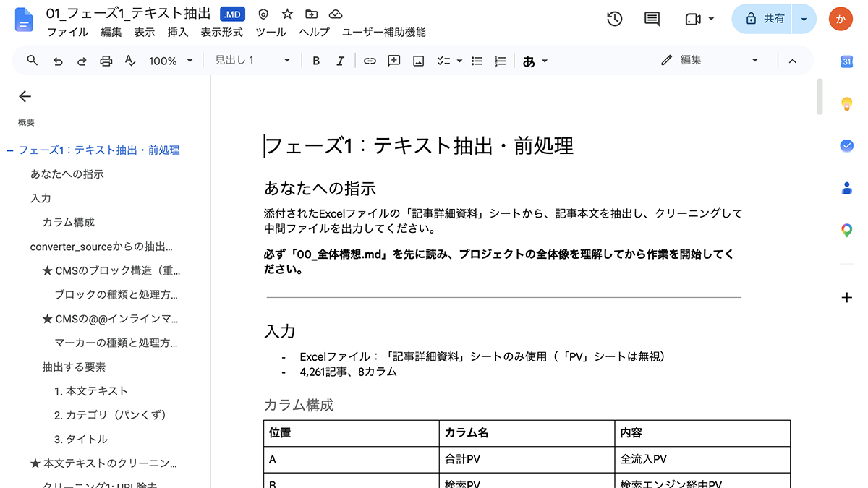Open version history clock icon
This screenshot has width=868, height=488.
coord(614,19)
